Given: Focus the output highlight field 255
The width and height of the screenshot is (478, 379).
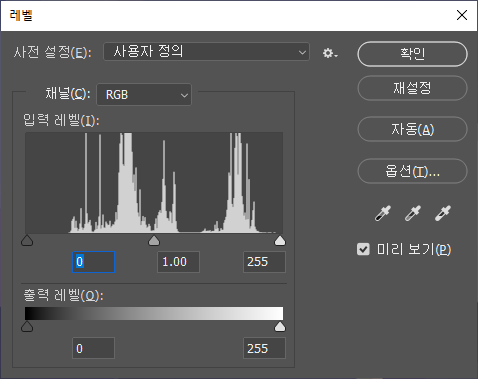Looking at the screenshot, I should point(264,348).
